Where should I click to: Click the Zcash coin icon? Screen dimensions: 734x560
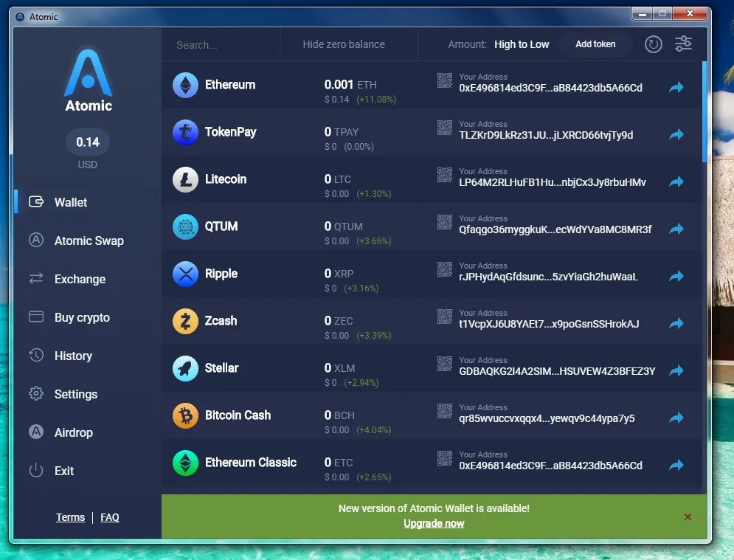[x=185, y=321]
